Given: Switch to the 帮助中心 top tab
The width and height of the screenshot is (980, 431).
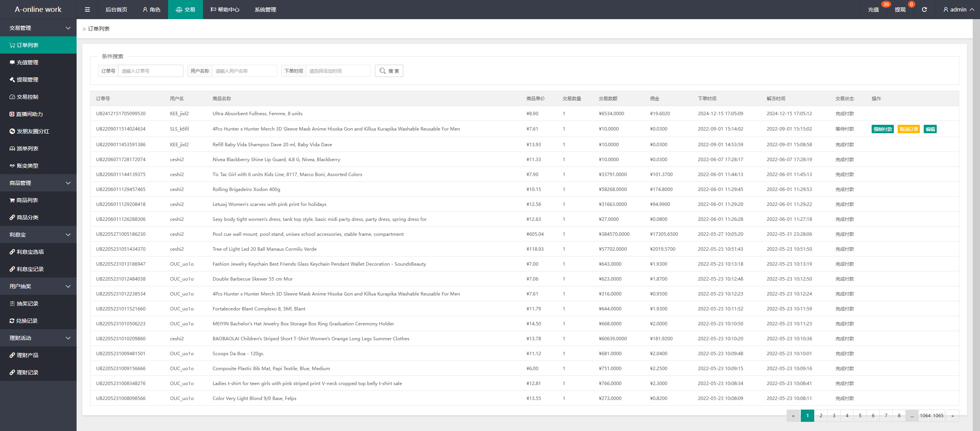Looking at the screenshot, I should pos(225,10).
